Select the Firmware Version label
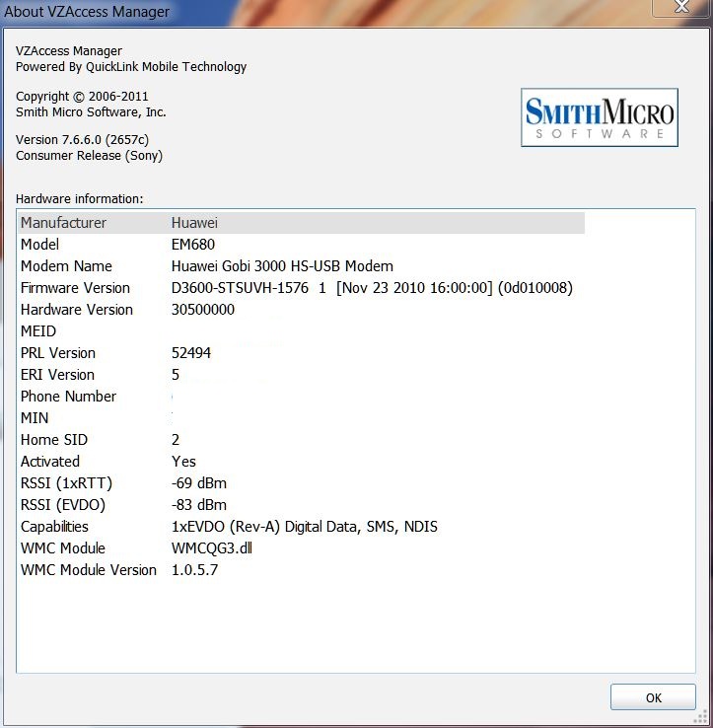 pyautogui.click(x=75, y=288)
